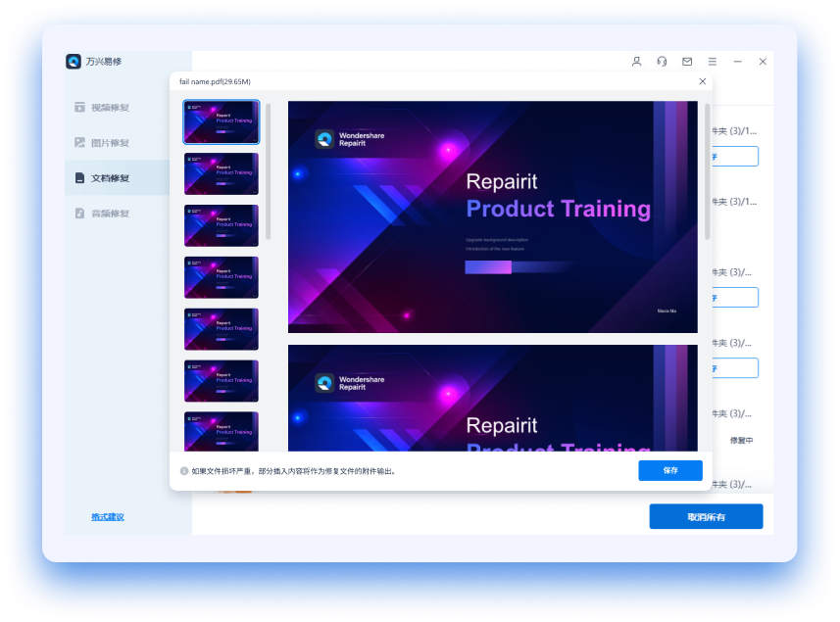Viewport: 840px width, 622px height.
Task: Switch to 视频修复 tab
Action: [x=118, y=107]
